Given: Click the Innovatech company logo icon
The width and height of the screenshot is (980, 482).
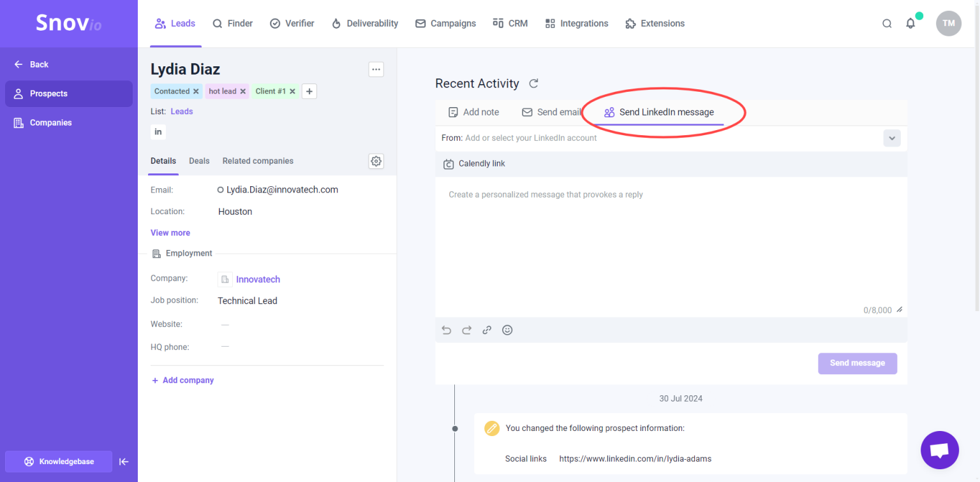Looking at the screenshot, I should pos(225,279).
